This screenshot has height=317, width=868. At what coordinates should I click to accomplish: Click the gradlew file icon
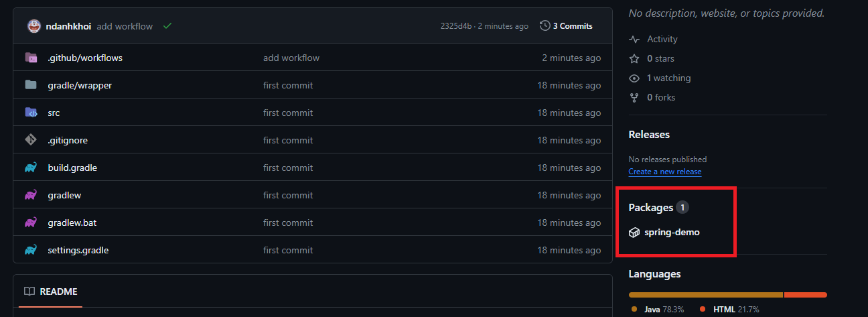click(x=31, y=195)
